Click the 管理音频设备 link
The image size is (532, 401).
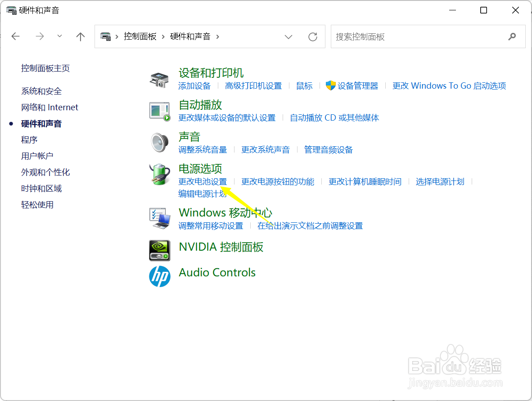328,149
